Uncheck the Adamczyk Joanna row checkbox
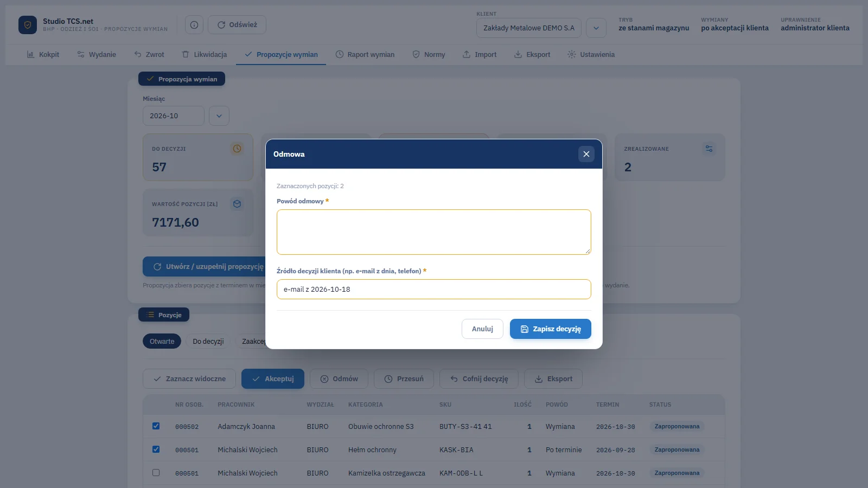Screen dimensions: 868x488 pyautogui.click(x=156, y=426)
